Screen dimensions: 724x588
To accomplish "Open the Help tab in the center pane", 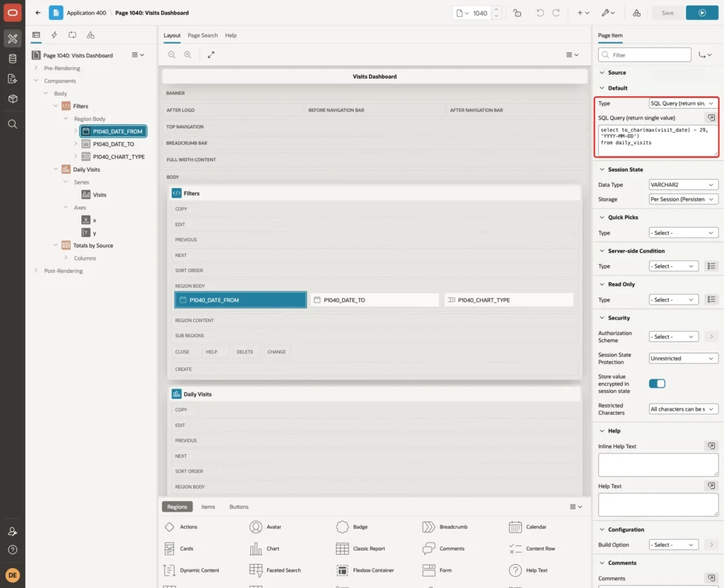I will coord(230,35).
